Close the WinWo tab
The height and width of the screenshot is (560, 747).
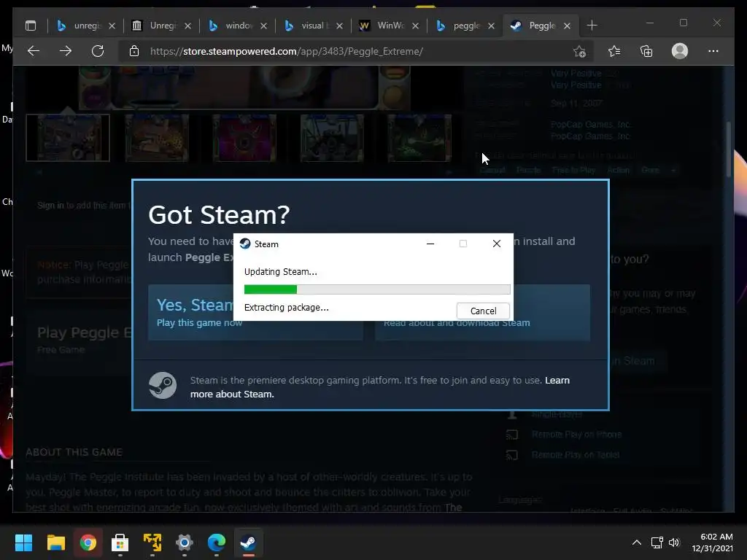415,26
